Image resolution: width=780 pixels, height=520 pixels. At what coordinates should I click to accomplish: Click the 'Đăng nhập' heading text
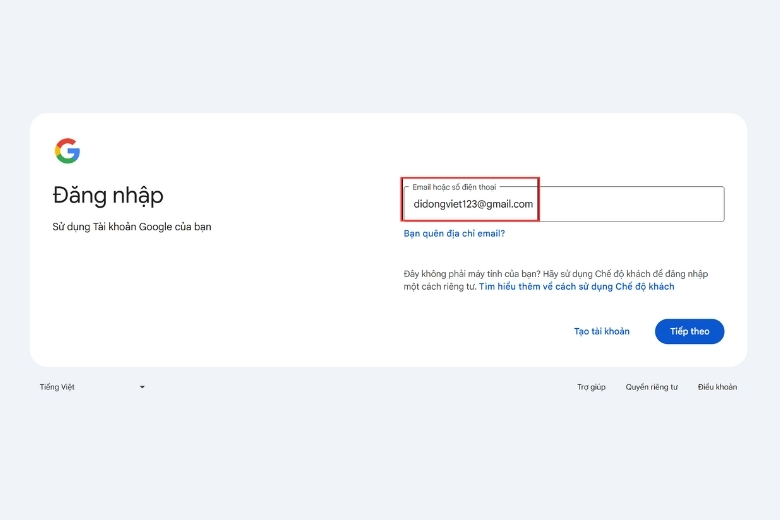pos(108,195)
